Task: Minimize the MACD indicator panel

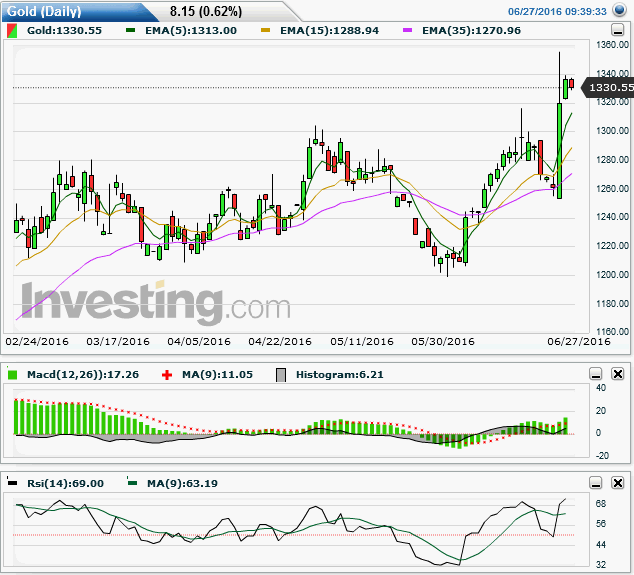Action: point(596,374)
